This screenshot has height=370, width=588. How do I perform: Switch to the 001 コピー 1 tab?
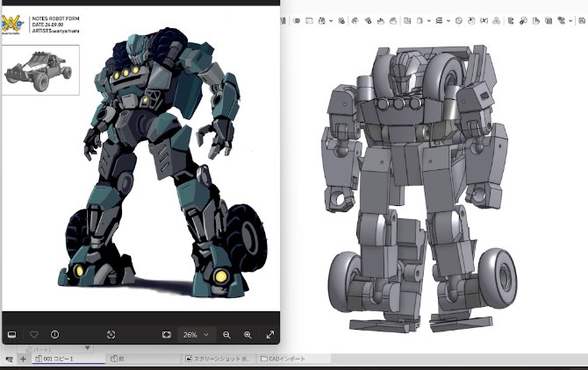68,359
